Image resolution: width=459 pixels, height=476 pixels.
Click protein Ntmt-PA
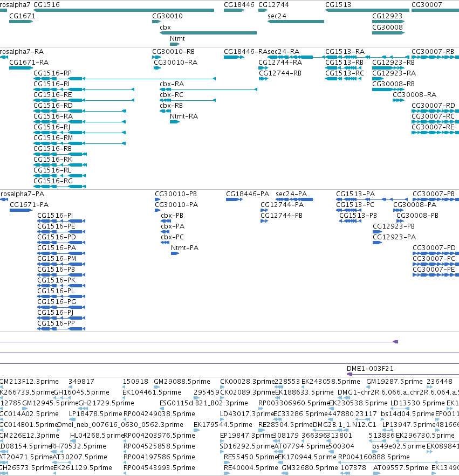point(184,248)
